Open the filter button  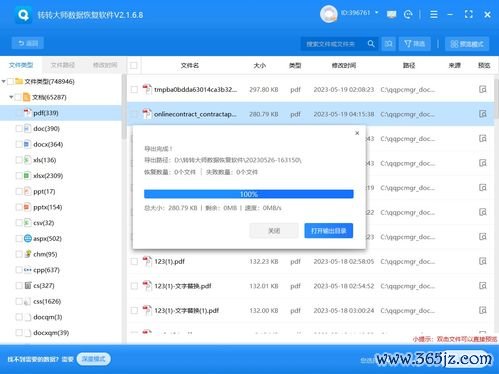point(414,44)
